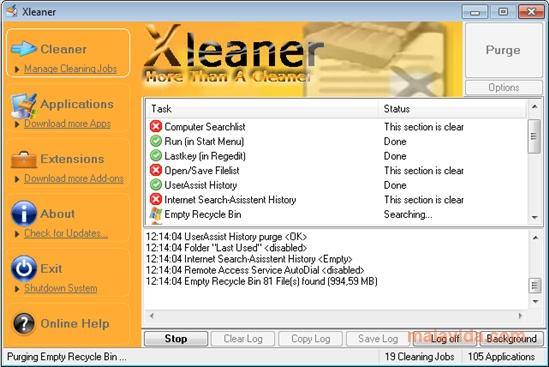This screenshot has width=549, height=367.
Task: Click the About info icon
Action: pos(24,213)
